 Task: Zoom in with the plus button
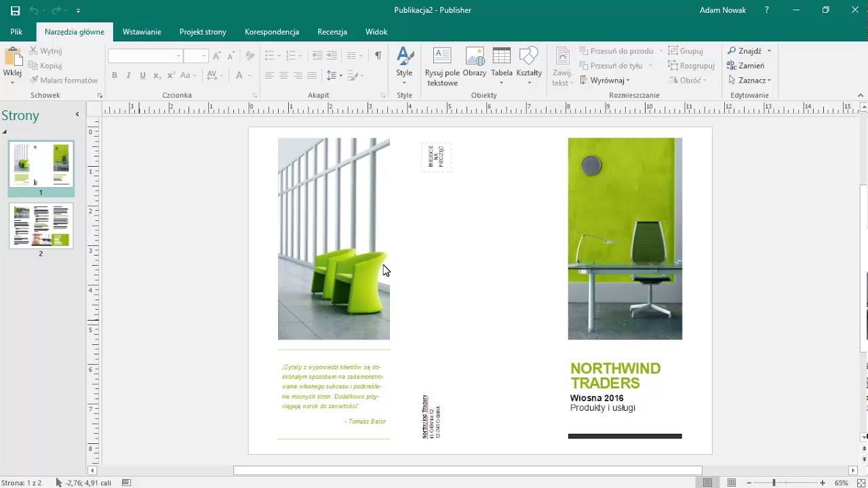(x=823, y=483)
